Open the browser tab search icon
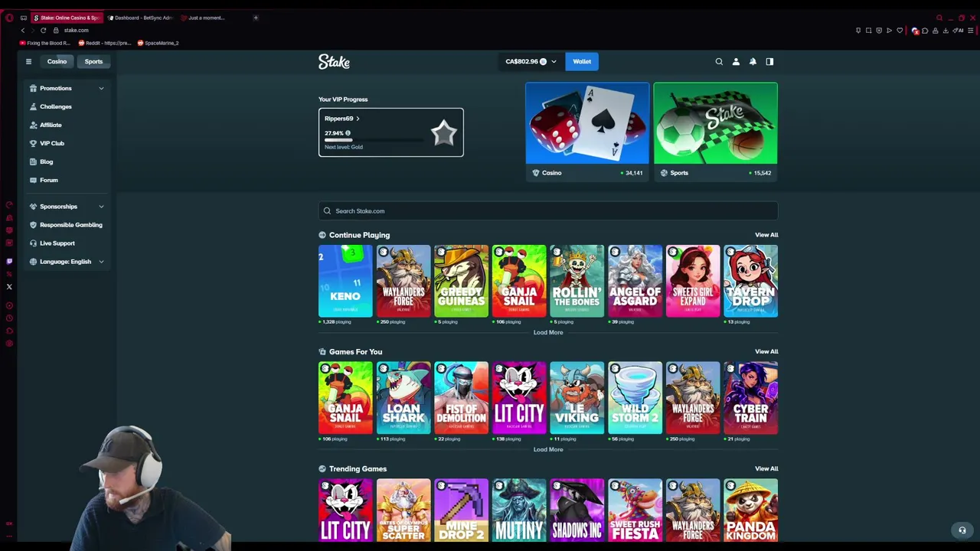Viewport: 980px width, 551px height. point(939,18)
